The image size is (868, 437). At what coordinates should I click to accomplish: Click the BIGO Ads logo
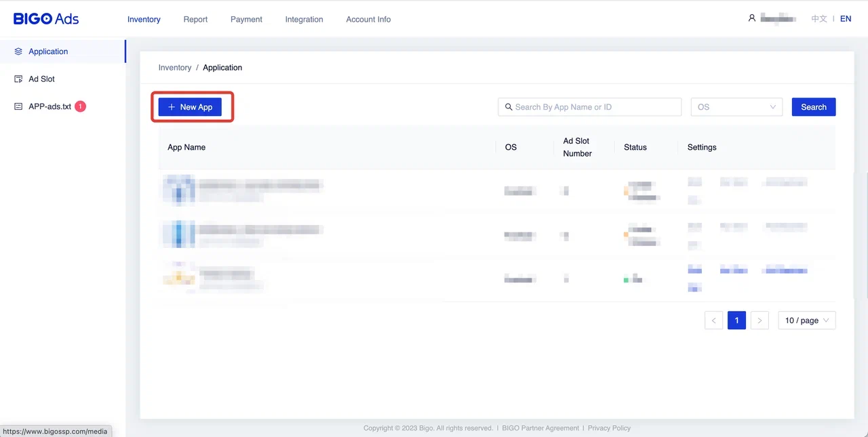point(46,19)
